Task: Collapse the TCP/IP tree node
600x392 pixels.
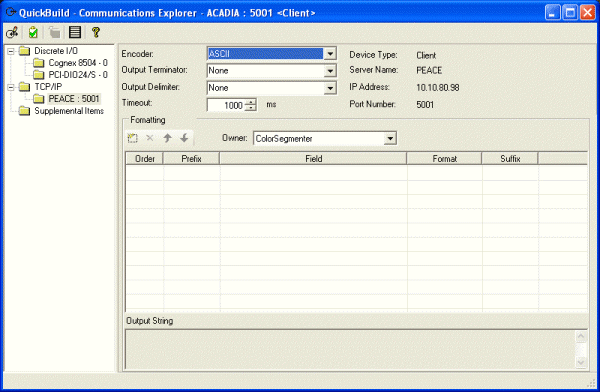Action: point(11,87)
